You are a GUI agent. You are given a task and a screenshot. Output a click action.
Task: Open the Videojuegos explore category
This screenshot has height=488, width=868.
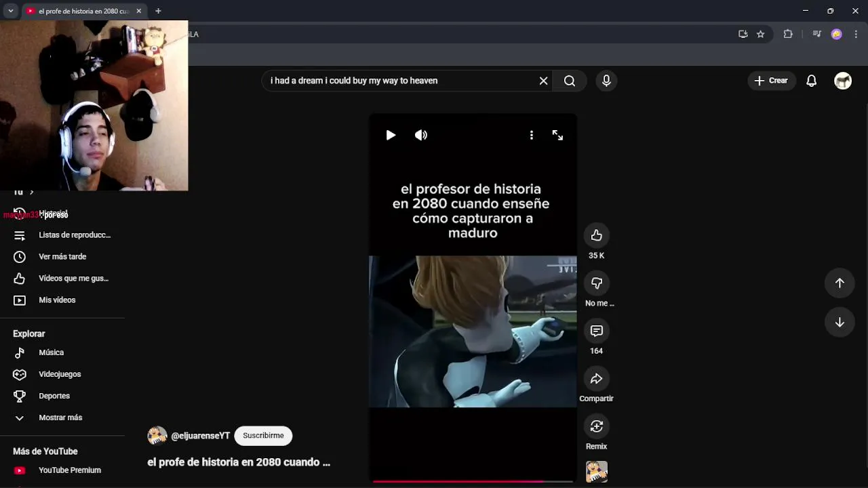(x=62, y=374)
